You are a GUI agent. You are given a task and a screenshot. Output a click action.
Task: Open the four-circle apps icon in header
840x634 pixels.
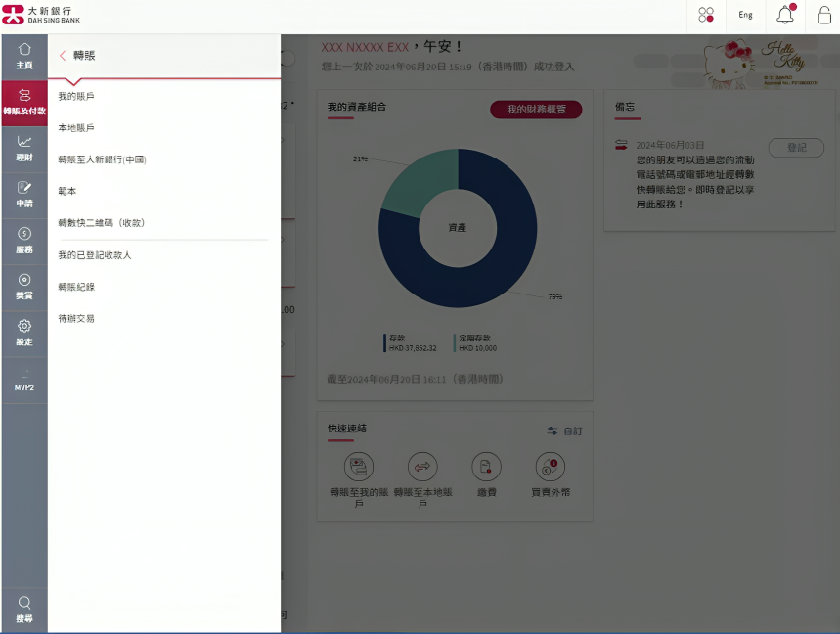click(706, 15)
